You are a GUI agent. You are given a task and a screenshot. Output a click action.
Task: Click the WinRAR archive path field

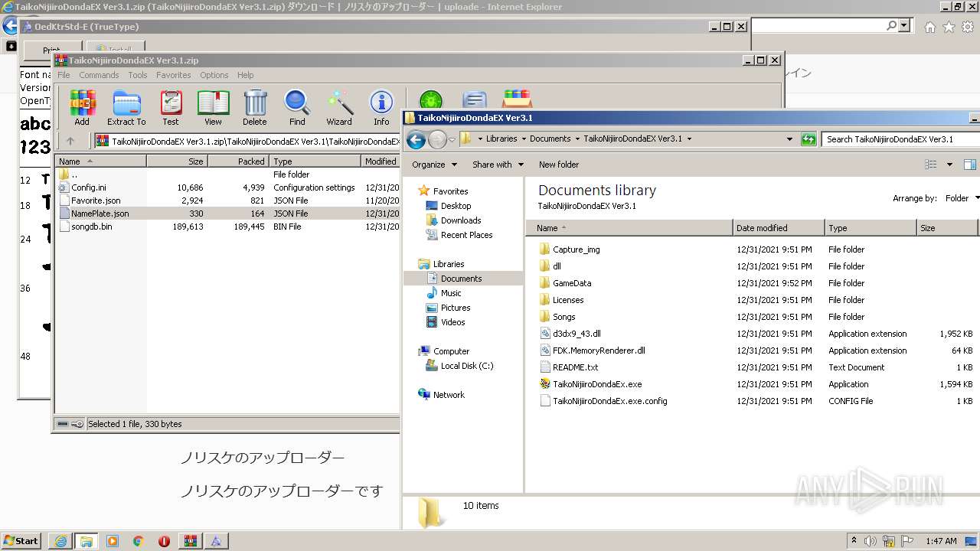[247, 141]
